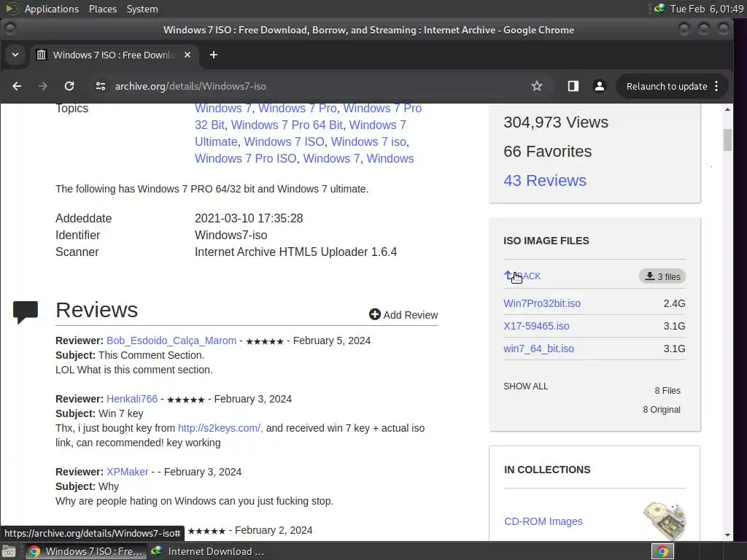This screenshot has height=560, width=747.
Task: Go back using the browser back arrow
Action: (x=17, y=86)
